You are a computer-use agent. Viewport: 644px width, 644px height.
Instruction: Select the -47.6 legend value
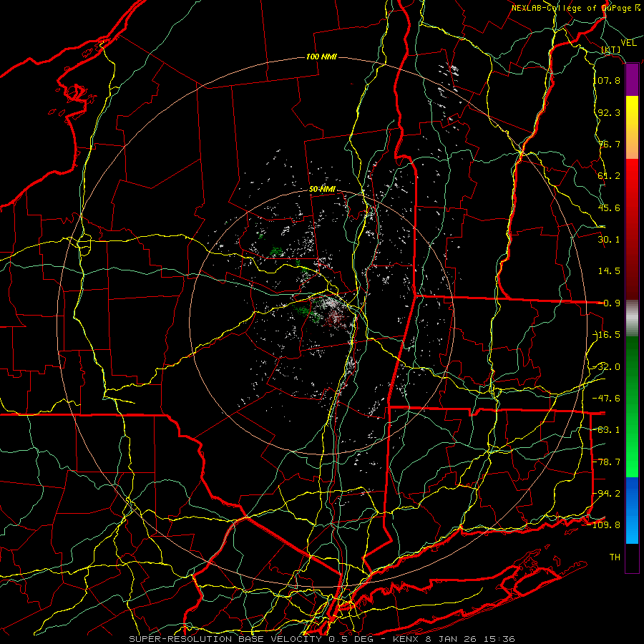click(x=607, y=399)
